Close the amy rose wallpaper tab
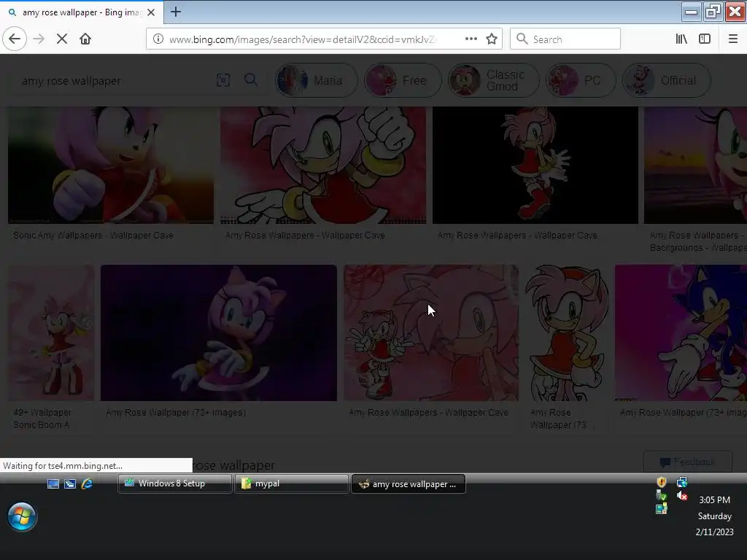 pos(151,12)
